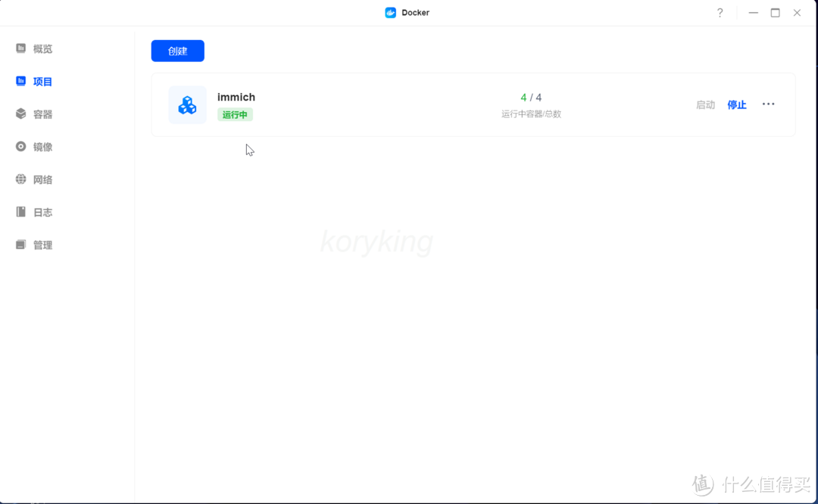818x504 pixels.
Task: Open help via the question mark icon
Action: click(x=720, y=13)
